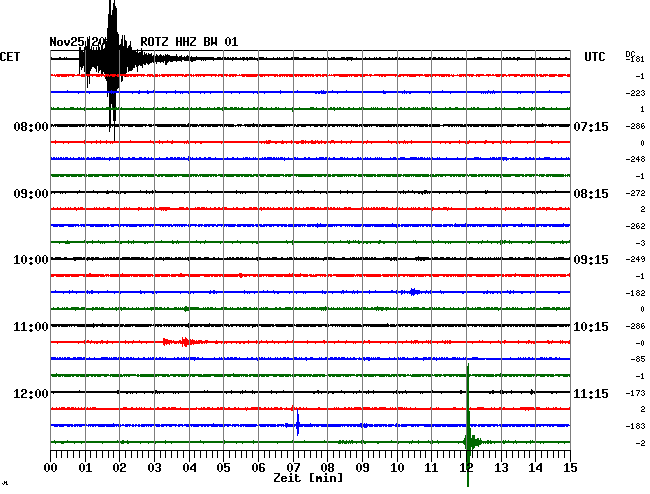Click the 08:15 UTC time label
Viewport: 650px width, 494px height.
coord(591,194)
